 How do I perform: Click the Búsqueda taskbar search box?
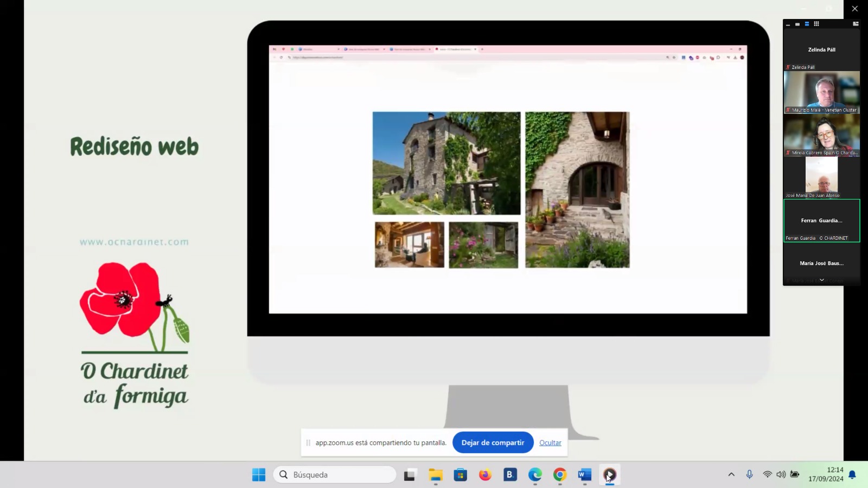coord(335,475)
